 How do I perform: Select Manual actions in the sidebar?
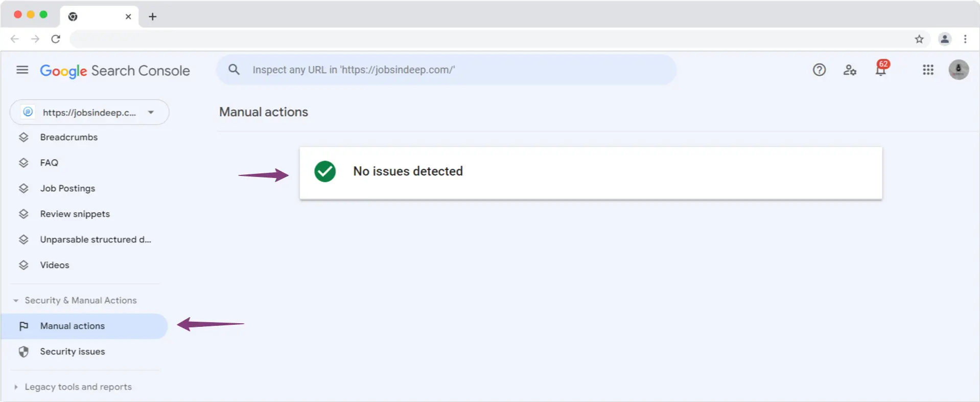click(73, 326)
